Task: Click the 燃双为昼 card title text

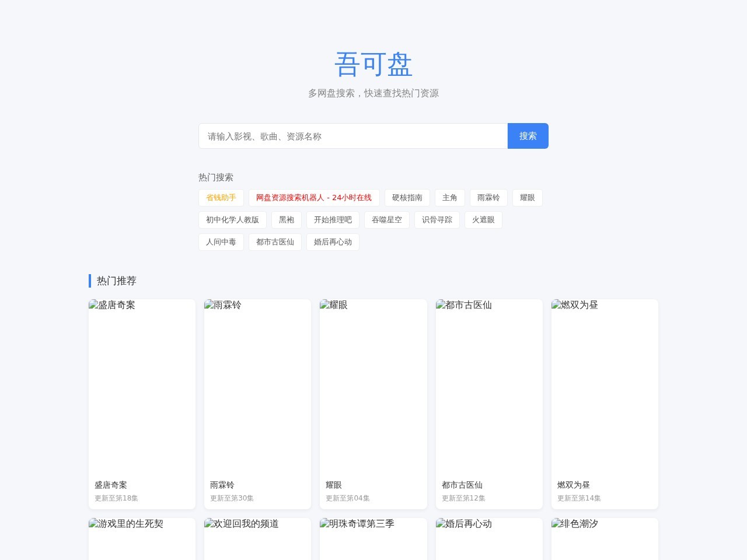Action: point(574,485)
